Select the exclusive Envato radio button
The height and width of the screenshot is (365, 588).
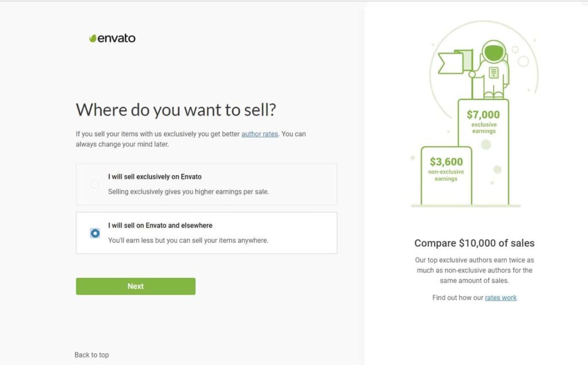[x=95, y=184]
